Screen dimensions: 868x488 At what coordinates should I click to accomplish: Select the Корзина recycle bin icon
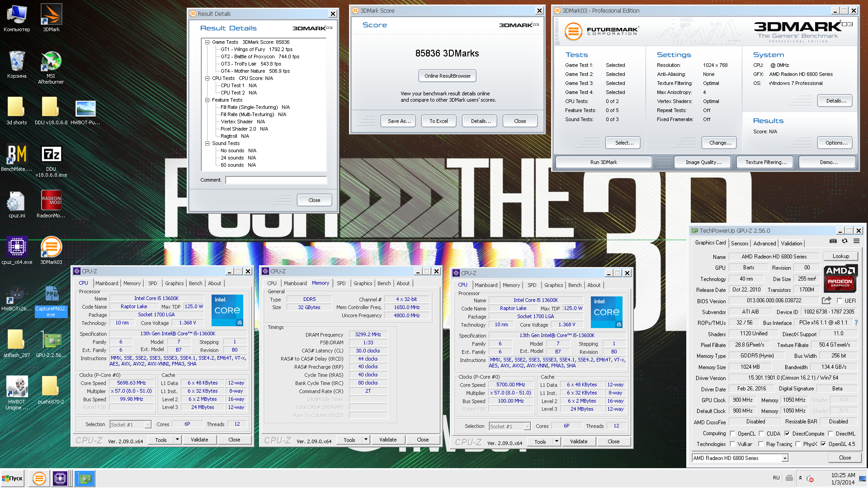(x=17, y=65)
